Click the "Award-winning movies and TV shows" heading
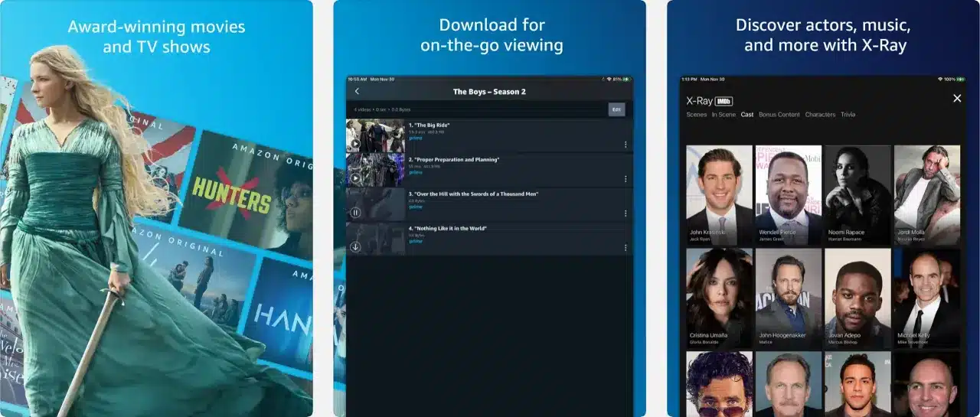The image size is (980, 417). [x=156, y=37]
